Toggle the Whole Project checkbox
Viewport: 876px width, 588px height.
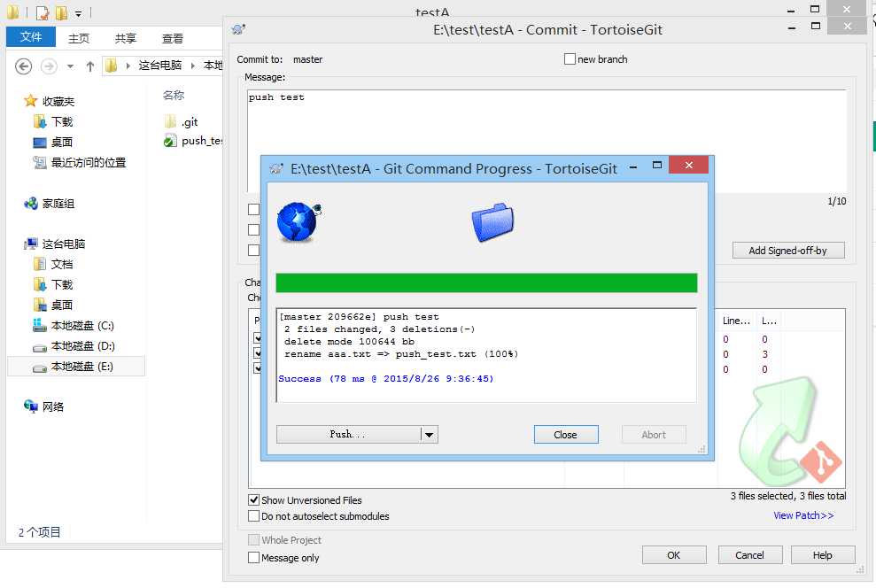253,540
